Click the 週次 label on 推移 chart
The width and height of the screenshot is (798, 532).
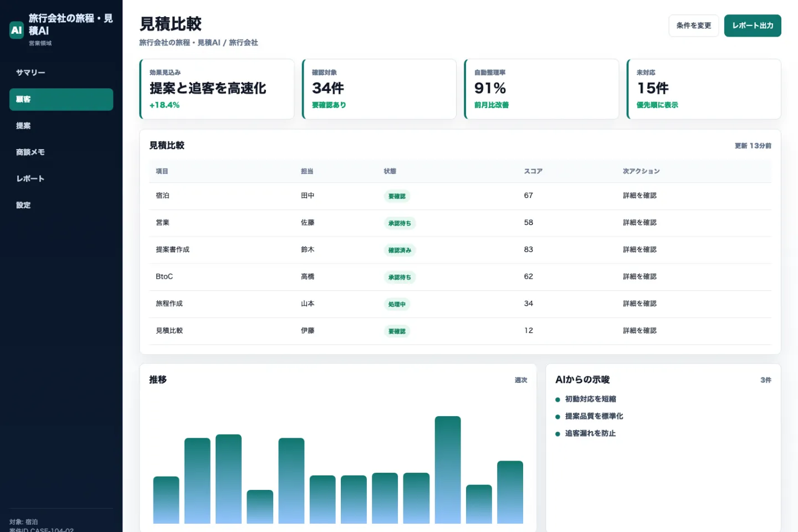[521, 380]
